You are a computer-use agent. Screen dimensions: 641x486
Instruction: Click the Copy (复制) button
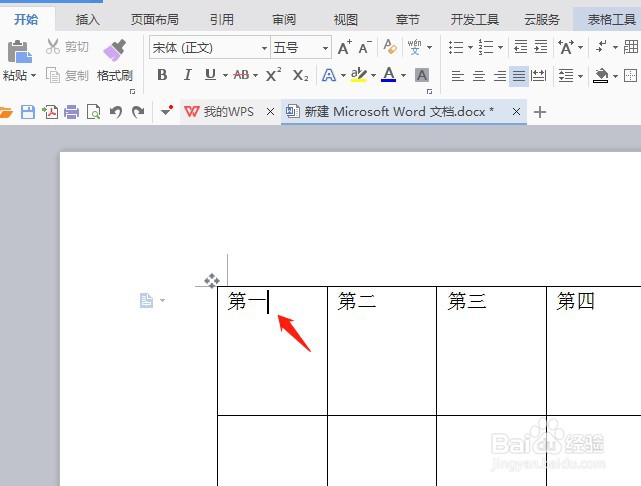[67, 75]
